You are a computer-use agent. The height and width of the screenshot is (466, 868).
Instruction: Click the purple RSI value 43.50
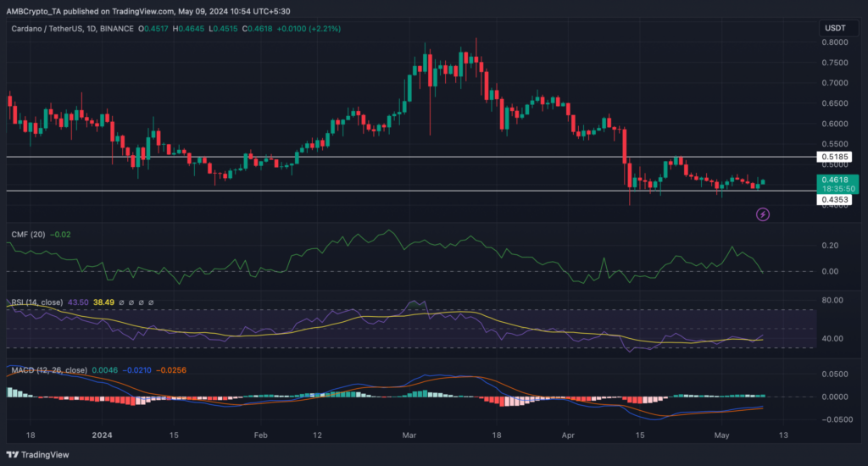[x=78, y=302]
